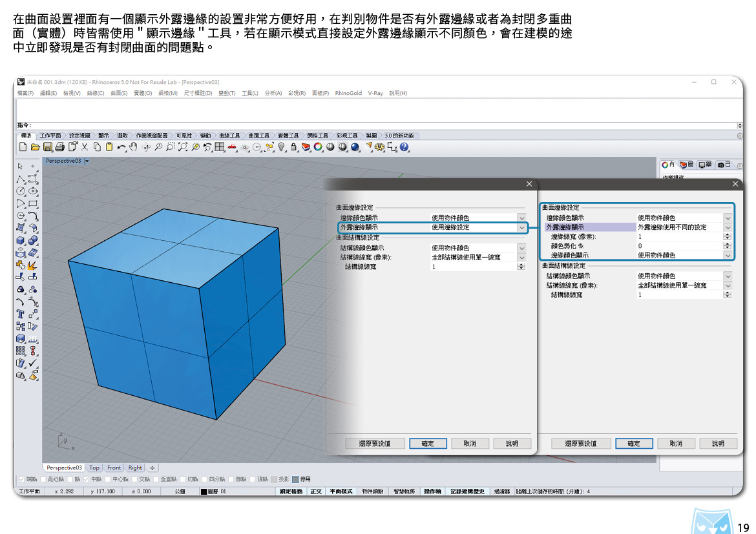Toggle the 最近點 osnap checkbox
The width and height of the screenshot is (756, 534).
(43, 480)
